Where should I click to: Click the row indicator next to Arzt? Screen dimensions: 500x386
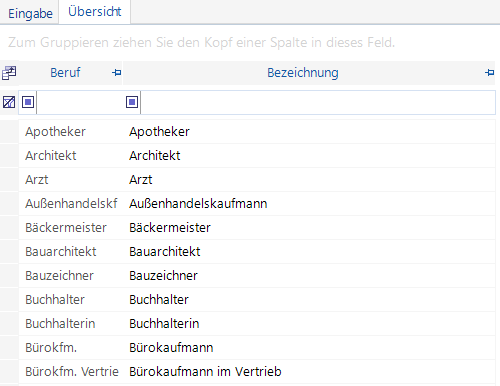click(9, 180)
